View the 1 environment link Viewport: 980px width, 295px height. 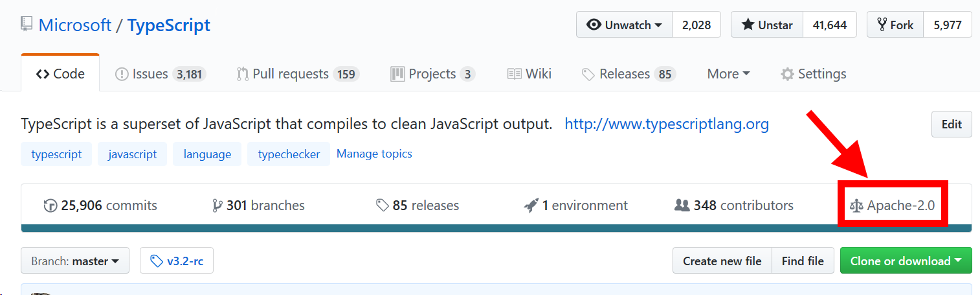pyautogui.click(x=576, y=206)
